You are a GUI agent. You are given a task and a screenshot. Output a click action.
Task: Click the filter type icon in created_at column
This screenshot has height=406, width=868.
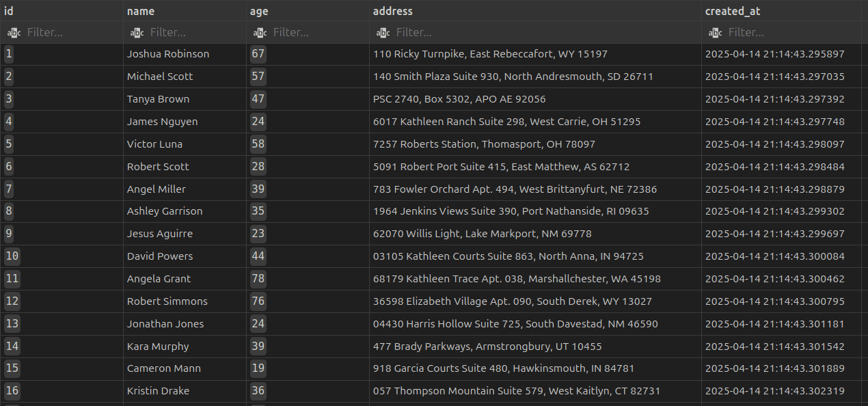pyautogui.click(x=715, y=33)
